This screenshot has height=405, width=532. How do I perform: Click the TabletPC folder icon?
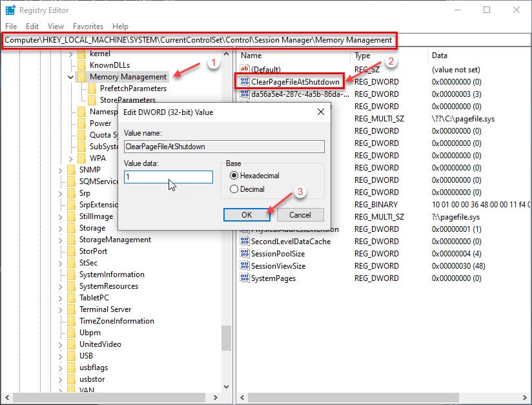coord(71,298)
